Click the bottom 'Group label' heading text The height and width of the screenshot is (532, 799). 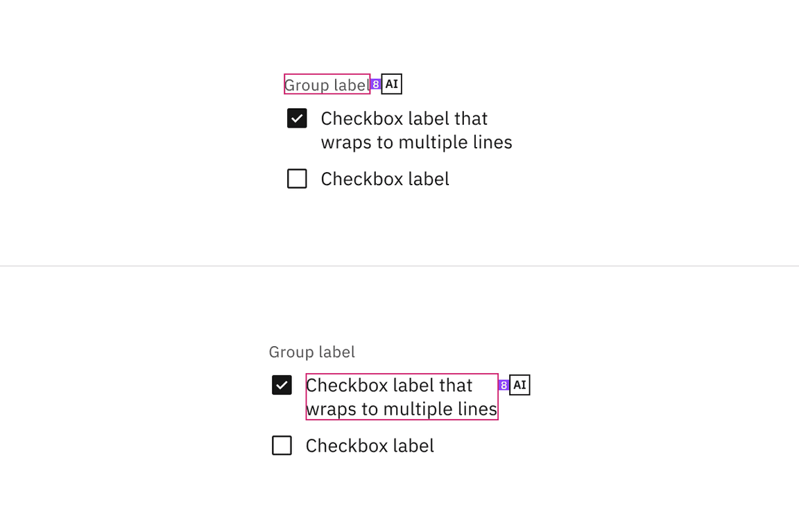[x=311, y=352]
